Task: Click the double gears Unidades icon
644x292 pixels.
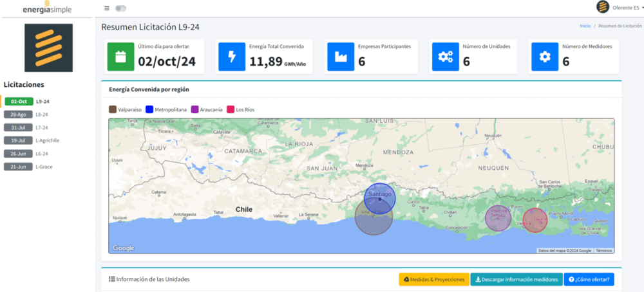Action: pyautogui.click(x=445, y=57)
